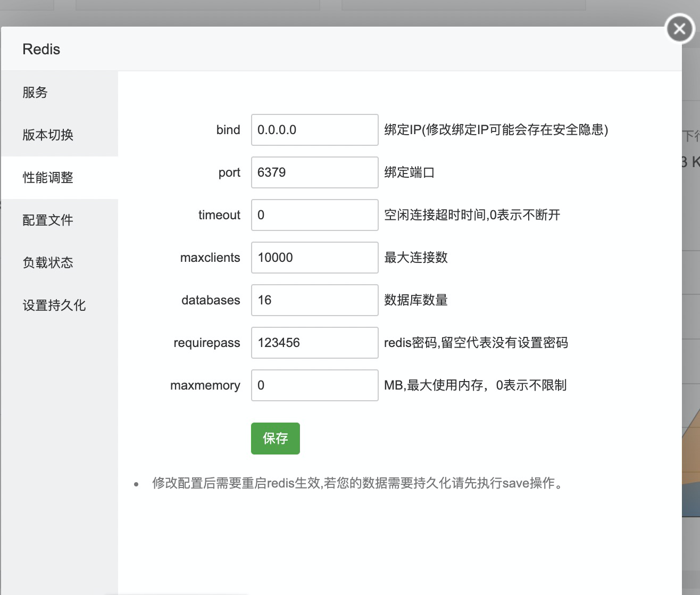Click the 'maxclients' field label
The height and width of the screenshot is (595, 700).
(x=210, y=258)
